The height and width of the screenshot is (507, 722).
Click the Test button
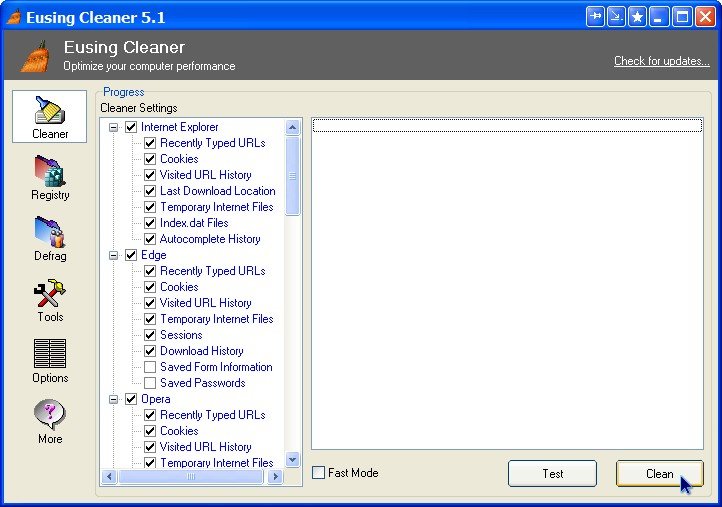tap(552, 473)
